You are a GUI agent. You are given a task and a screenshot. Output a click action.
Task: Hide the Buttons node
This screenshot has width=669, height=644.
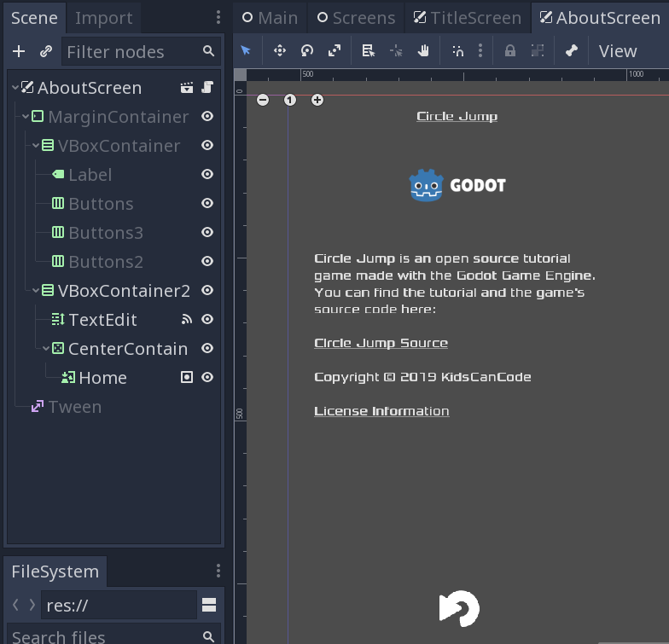207,203
